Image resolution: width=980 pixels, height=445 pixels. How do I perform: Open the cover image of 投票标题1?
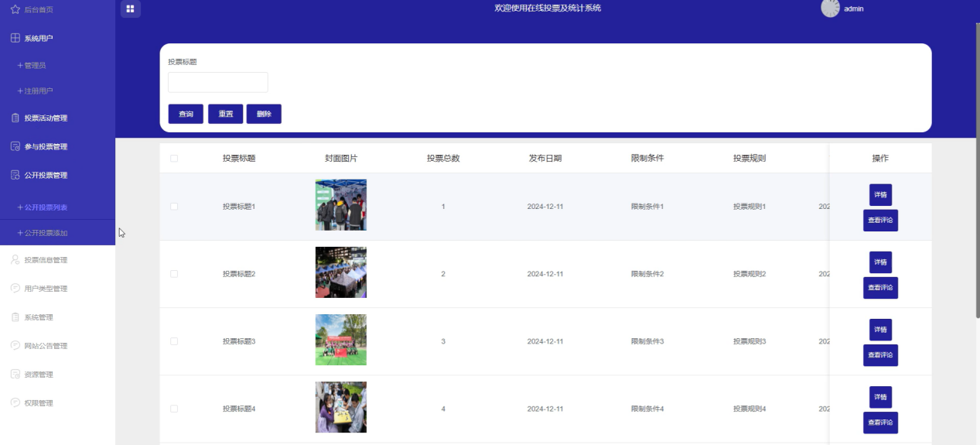point(341,205)
